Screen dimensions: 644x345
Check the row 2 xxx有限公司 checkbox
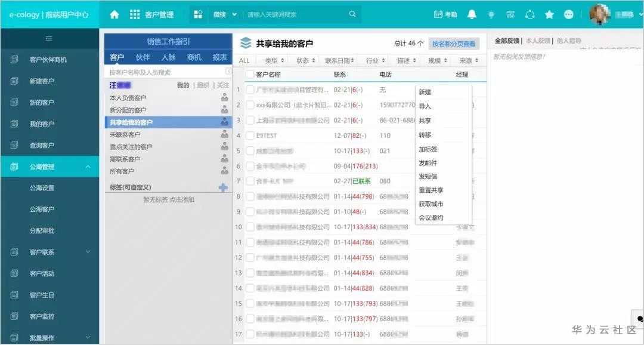(x=250, y=105)
